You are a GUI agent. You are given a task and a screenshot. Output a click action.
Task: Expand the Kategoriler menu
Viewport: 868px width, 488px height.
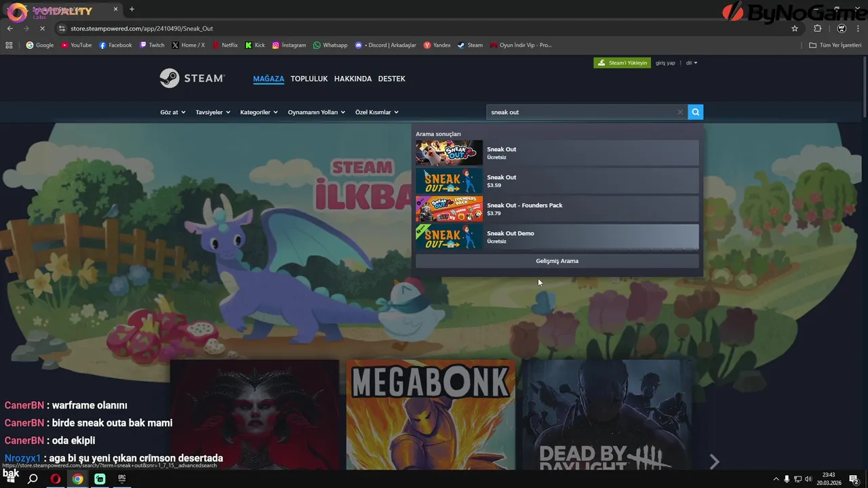point(259,112)
